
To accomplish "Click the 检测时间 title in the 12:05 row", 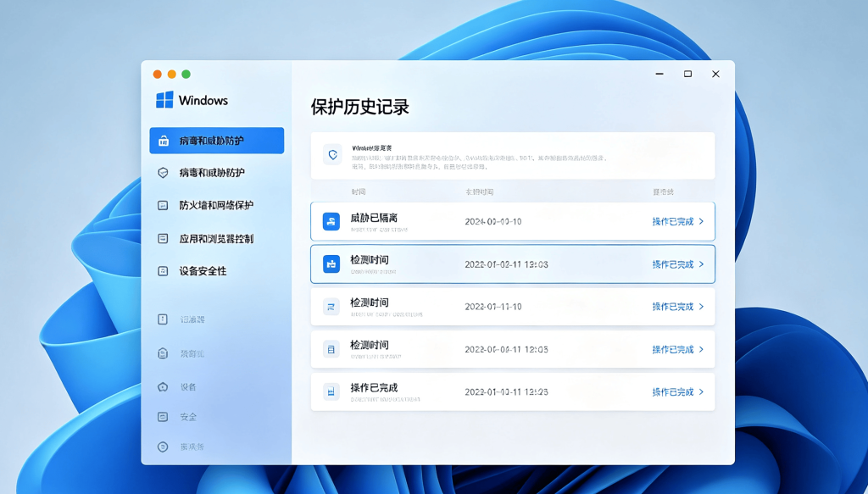I will point(370,345).
